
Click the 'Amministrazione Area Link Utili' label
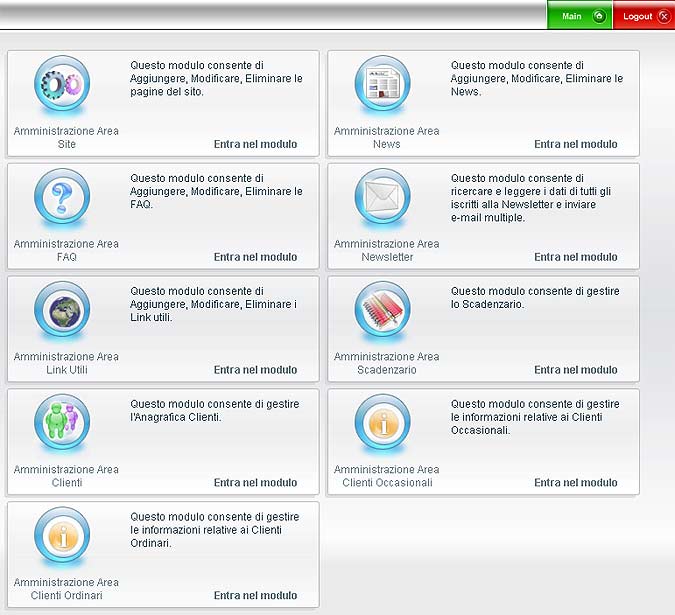pyautogui.click(x=66, y=363)
